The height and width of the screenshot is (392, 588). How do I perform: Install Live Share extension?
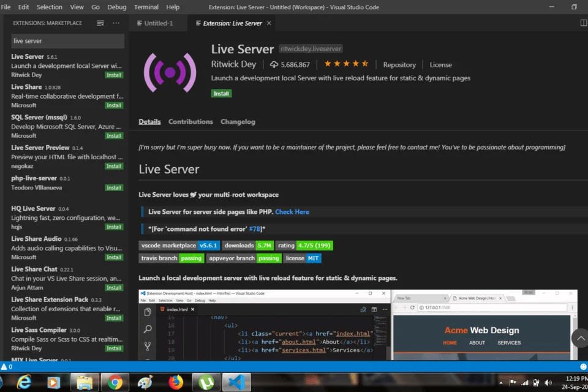click(114, 105)
